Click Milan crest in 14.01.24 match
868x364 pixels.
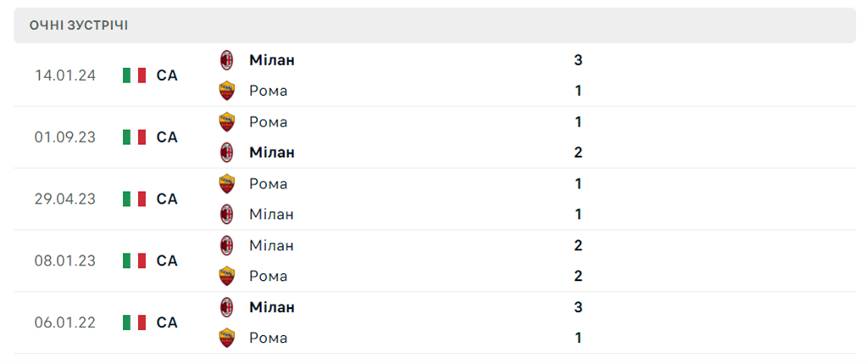(226, 60)
